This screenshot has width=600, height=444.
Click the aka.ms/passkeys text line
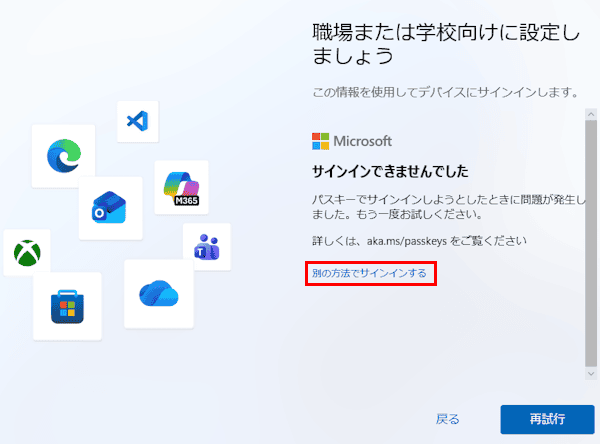pyautogui.click(x=419, y=241)
